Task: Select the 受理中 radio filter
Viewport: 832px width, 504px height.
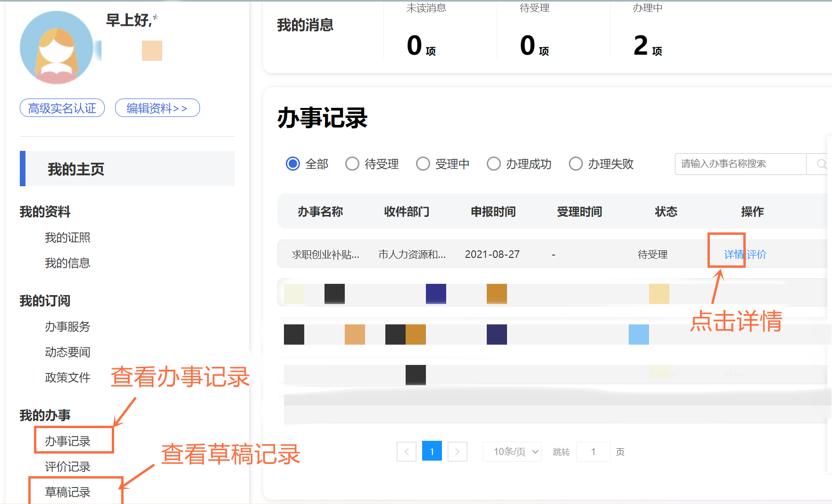Action: tap(423, 164)
